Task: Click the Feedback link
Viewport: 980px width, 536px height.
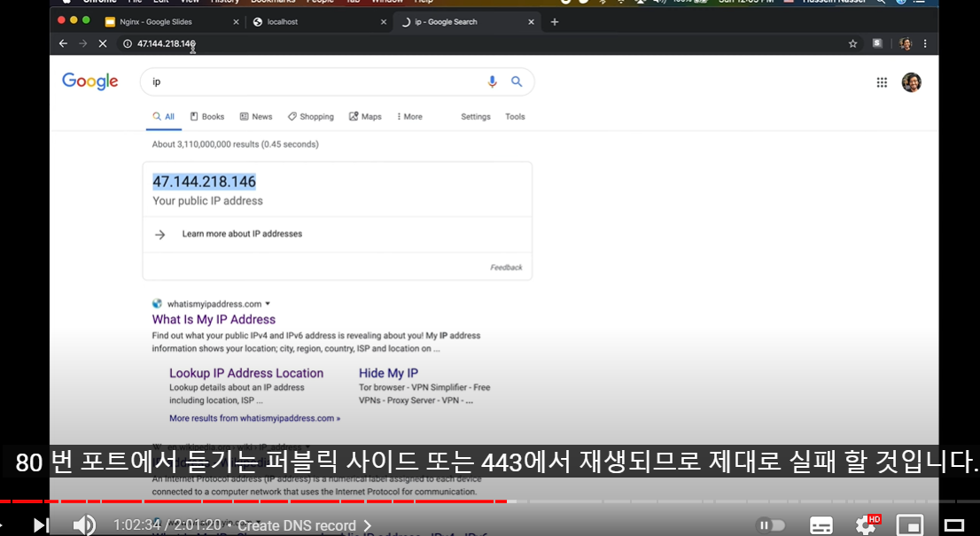Action: pyautogui.click(x=506, y=268)
